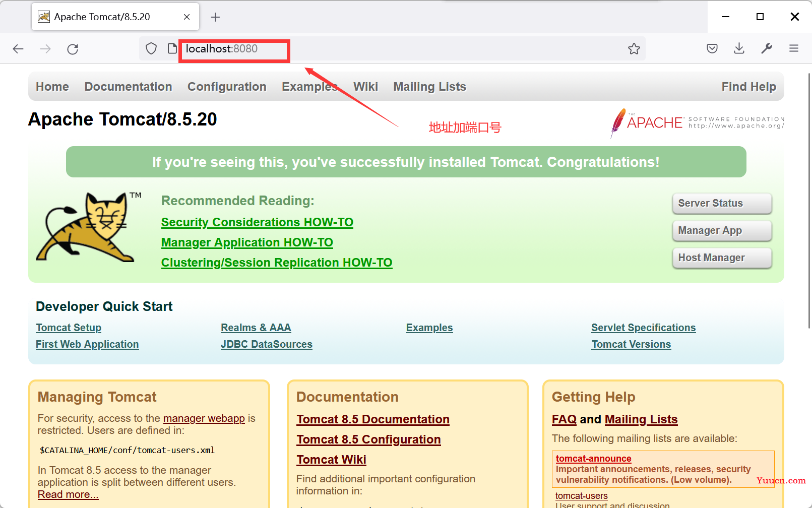Click the $CATALINA_HOME/conf/tomcat-users.xml path text
This screenshot has height=508, width=812.
pyautogui.click(x=128, y=450)
